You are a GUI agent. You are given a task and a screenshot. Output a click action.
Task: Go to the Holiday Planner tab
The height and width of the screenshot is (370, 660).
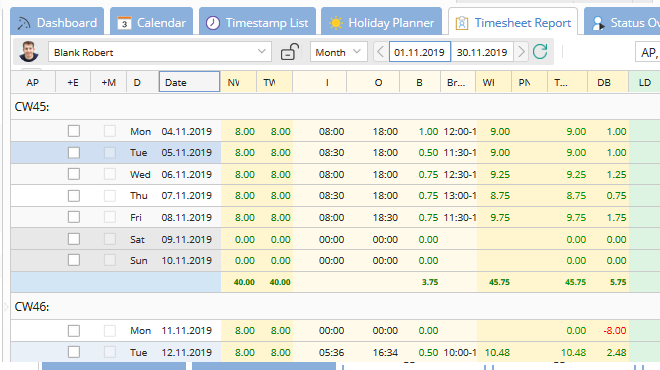point(381,22)
